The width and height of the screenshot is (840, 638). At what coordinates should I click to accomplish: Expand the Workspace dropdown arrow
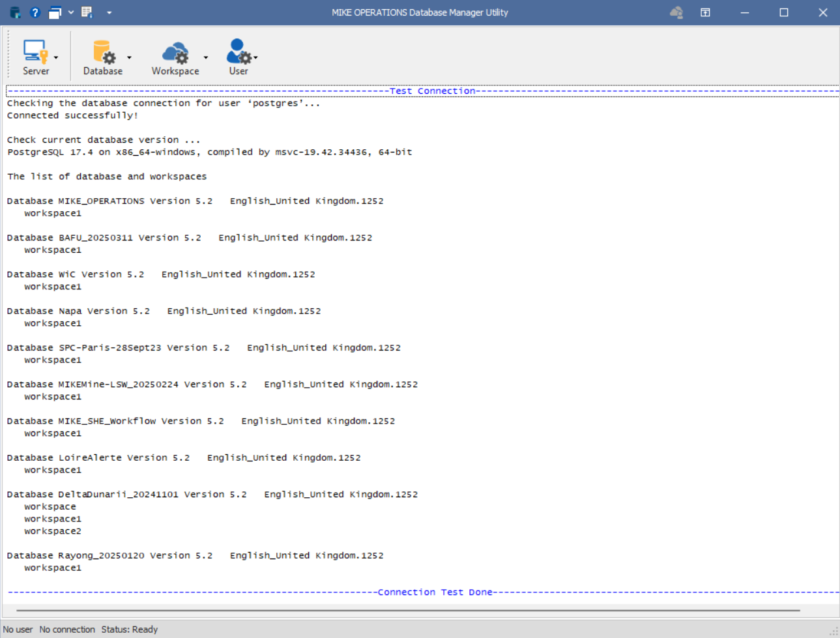206,57
